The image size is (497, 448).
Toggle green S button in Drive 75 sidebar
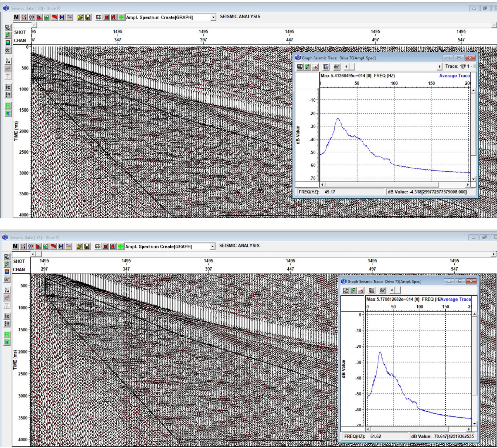(7, 342)
